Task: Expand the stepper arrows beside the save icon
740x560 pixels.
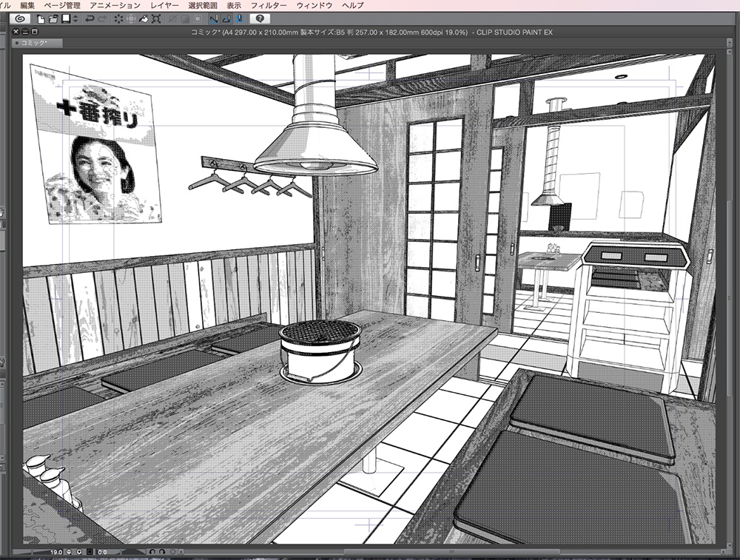Action: coord(75,20)
